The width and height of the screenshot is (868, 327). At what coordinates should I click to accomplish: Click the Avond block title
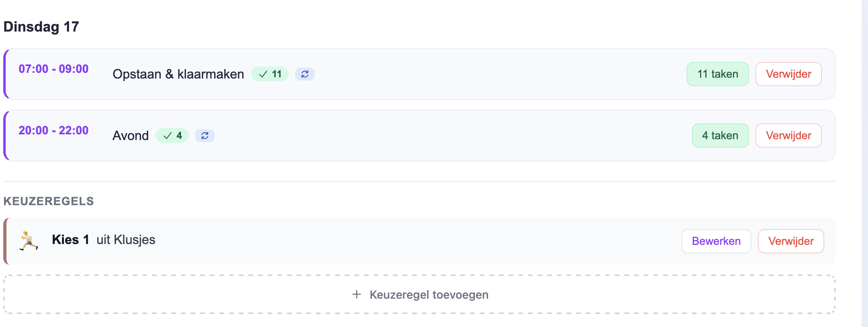[x=130, y=136]
